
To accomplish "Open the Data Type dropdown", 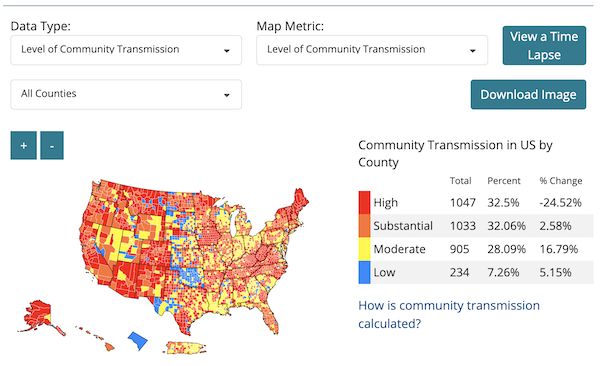I will pyautogui.click(x=126, y=50).
